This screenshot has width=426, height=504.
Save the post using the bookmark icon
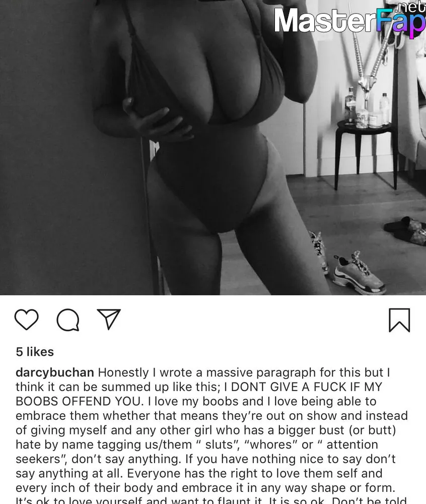[399, 320]
